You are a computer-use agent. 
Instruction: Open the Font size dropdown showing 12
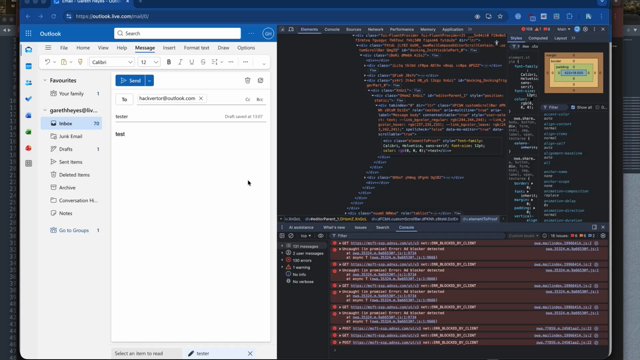149,62
